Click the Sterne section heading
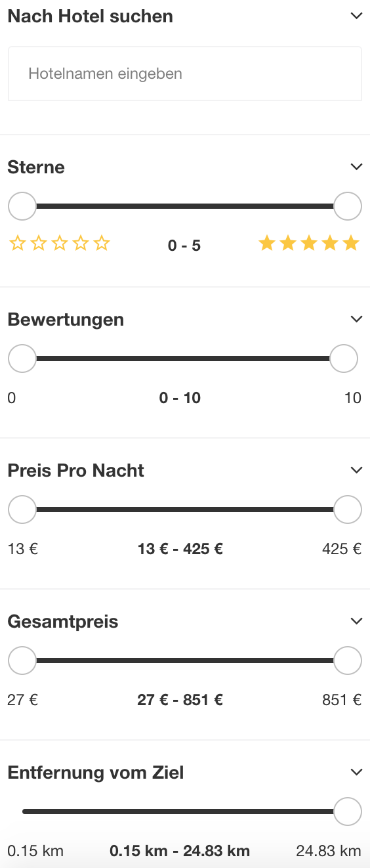The width and height of the screenshot is (370, 868). pos(36,167)
